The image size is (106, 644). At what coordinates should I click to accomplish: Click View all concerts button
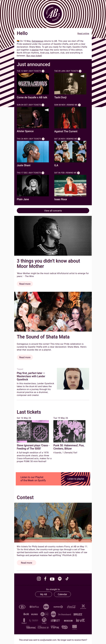pyautogui.click(x=53, y=210)
